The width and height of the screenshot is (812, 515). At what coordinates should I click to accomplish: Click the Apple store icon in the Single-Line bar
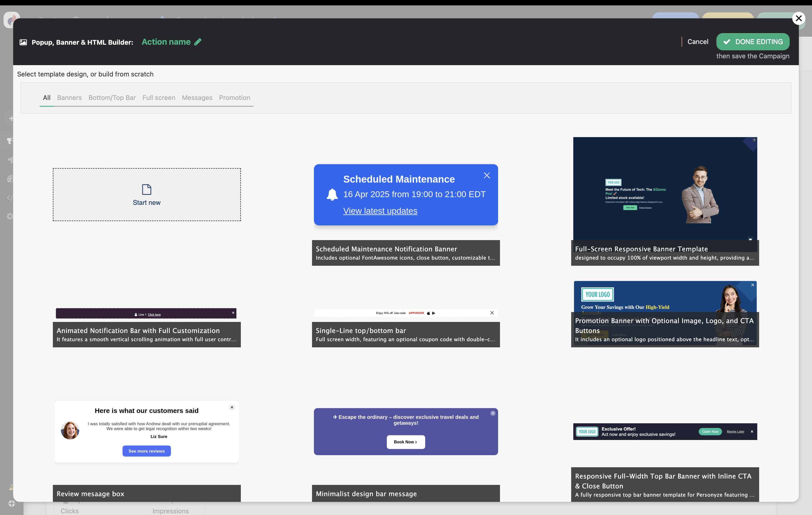(428, 313)
